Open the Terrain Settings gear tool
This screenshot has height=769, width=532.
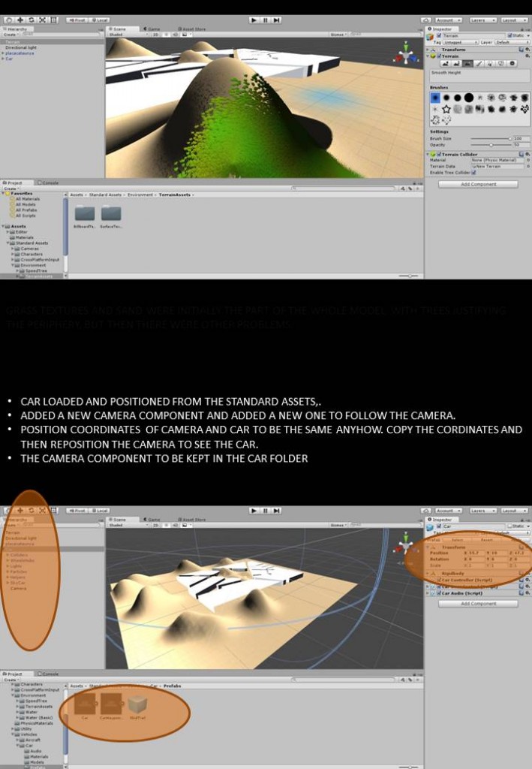(x=512, y=64)
